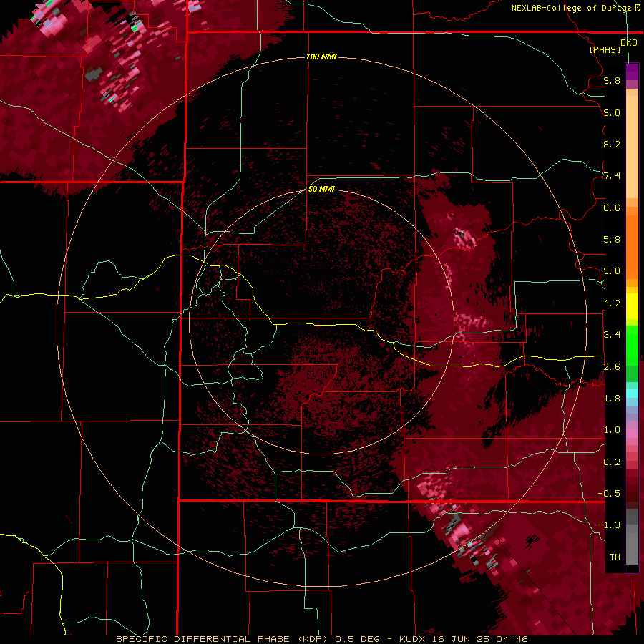644x644 pixels.
Task: Click the yellow segment of the color bar
Action: [x=632, y=306]
